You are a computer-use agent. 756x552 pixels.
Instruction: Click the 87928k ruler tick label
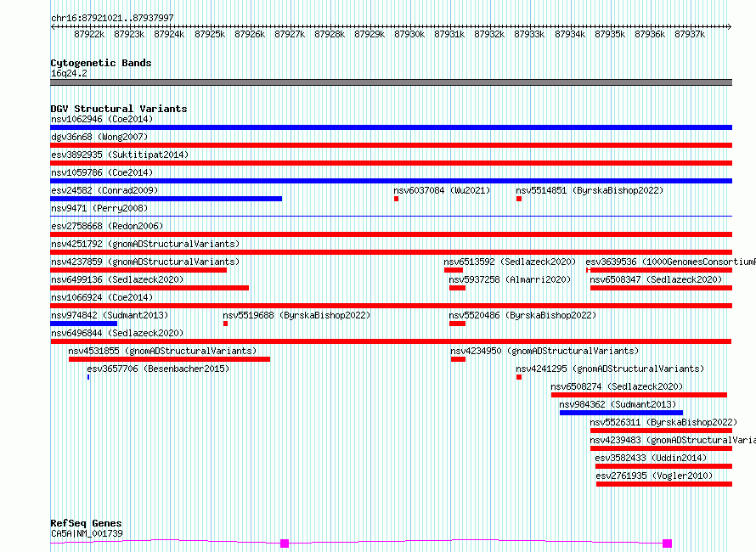click(x=330, y=34)
